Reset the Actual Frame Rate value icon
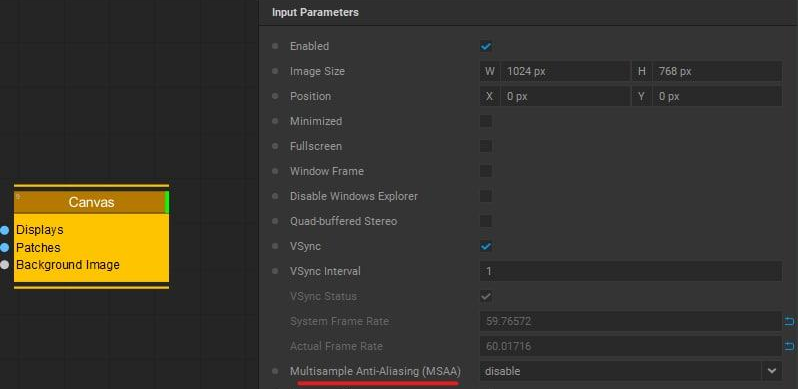The width and height of the screenshot is (798, 389). pos(789,346)
